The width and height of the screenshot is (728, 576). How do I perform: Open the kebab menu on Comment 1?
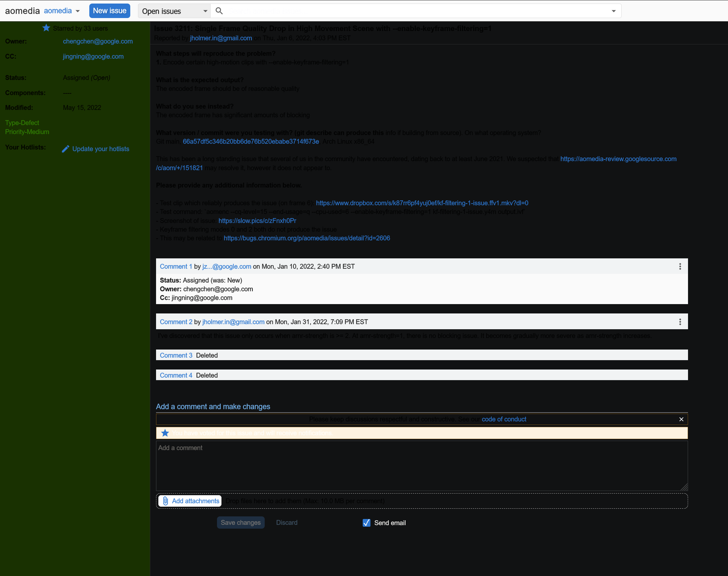pos(680,266)
